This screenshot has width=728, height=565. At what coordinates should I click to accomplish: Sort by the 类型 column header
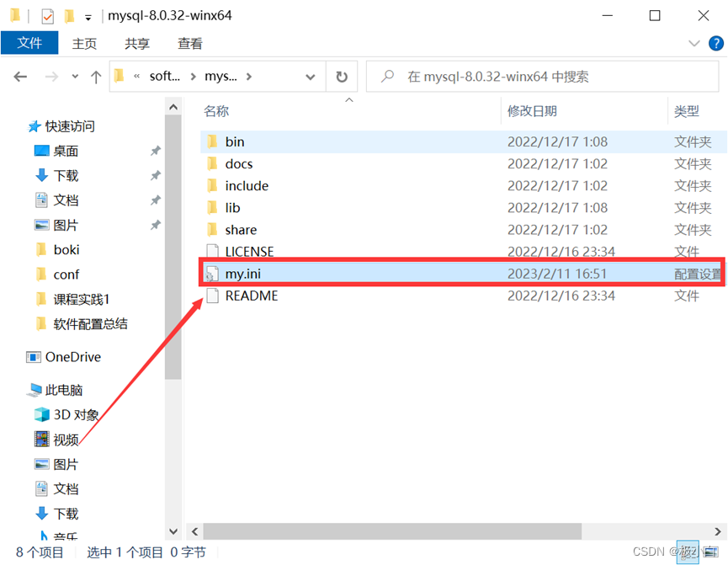pos(686,111)
